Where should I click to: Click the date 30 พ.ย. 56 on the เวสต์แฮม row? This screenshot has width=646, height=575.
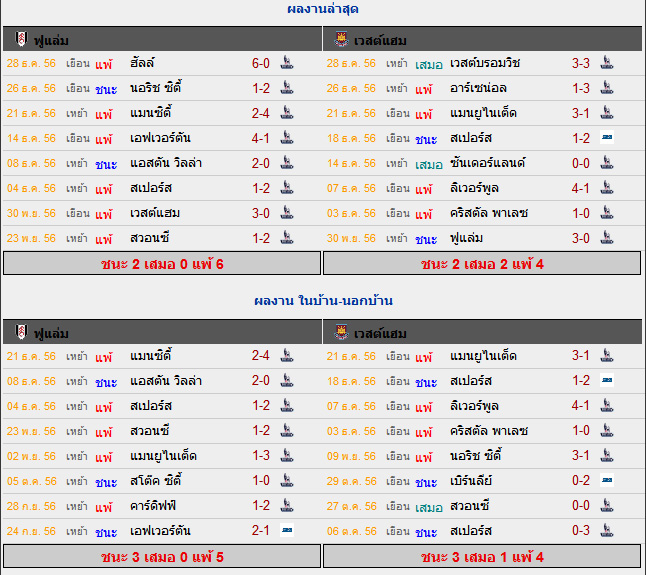[x=31, y=213]
